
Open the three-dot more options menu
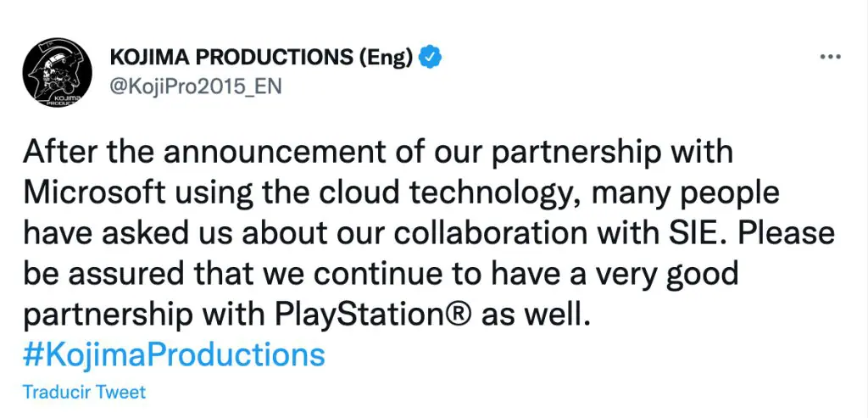(830, 56)
